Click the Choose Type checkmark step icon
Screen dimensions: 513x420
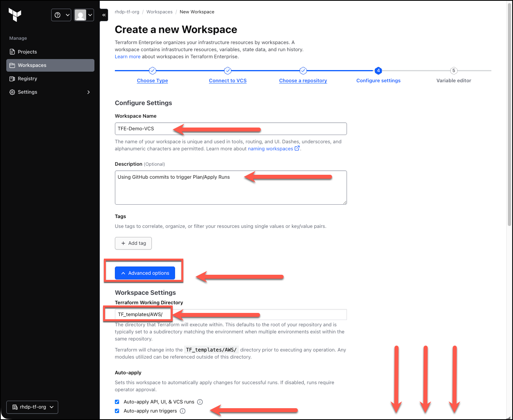(152, 71)
